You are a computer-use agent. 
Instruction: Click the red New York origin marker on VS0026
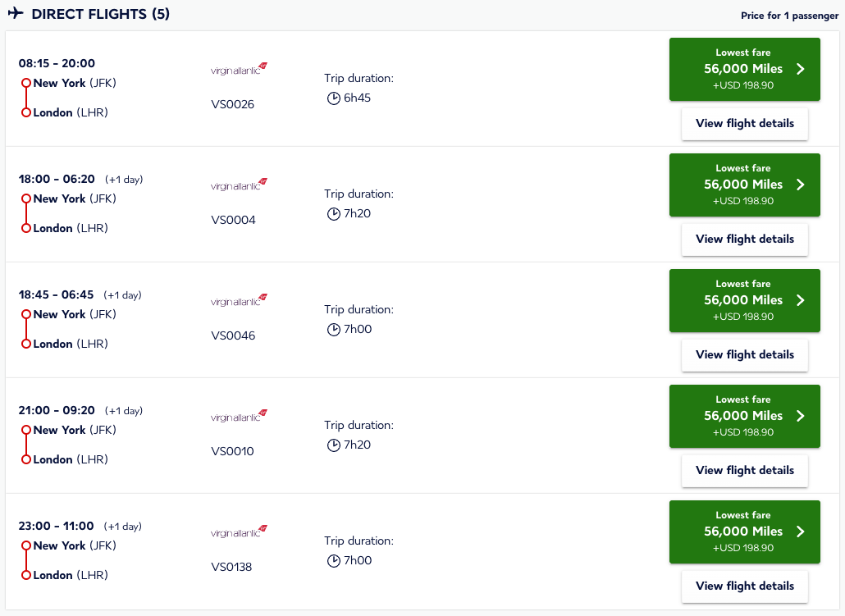(x=25, y=83)
